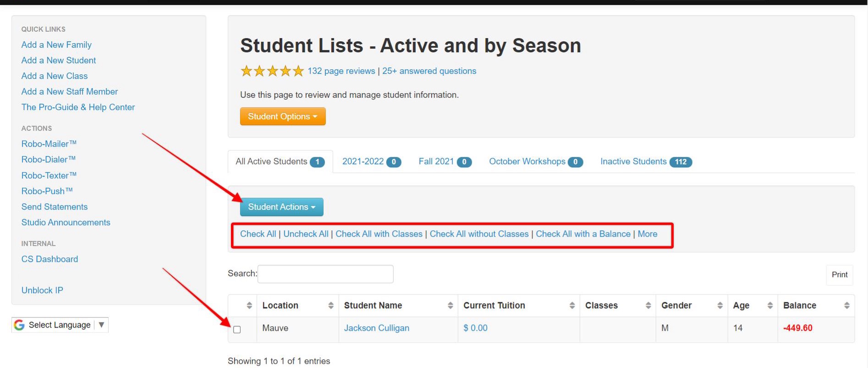Open 132 page reviews link

pos(341,71)
